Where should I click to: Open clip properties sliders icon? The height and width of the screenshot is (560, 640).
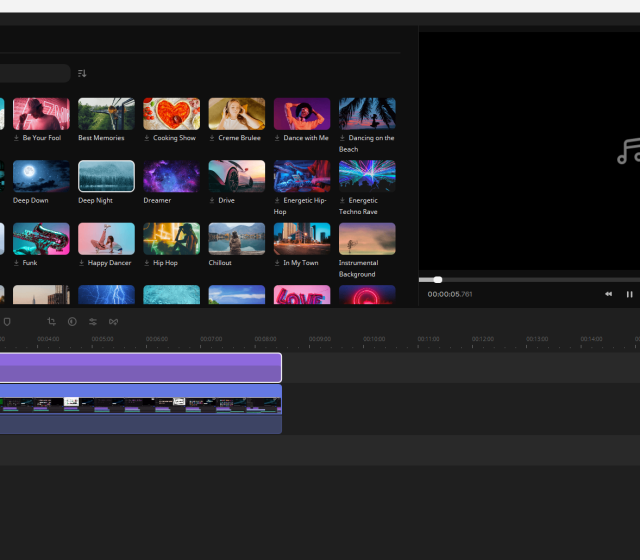[93, 321]
